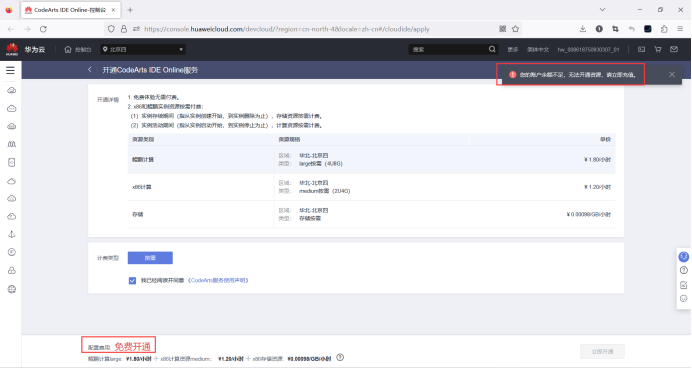Open the help question icon on right panel
Viewport: 692px width, 368px height.
684,270
